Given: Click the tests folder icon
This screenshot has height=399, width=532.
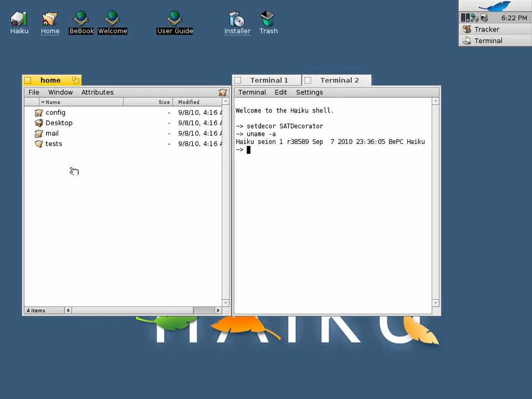Looking at the screenshot, I should [39, 144].
